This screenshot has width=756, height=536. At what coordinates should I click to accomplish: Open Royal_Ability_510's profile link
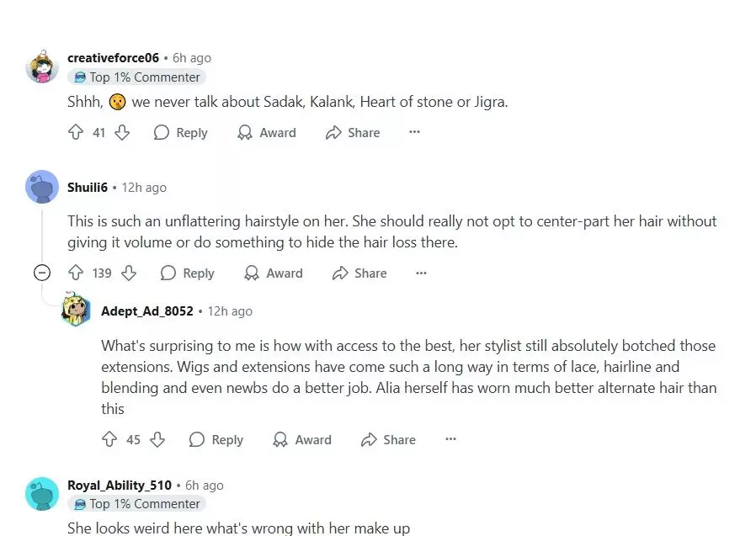120,486
